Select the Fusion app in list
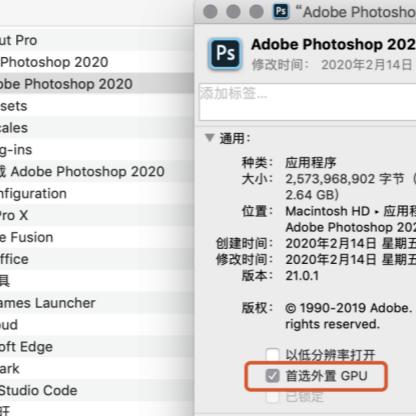Screen dimensions: 416x416 point(97,237)
